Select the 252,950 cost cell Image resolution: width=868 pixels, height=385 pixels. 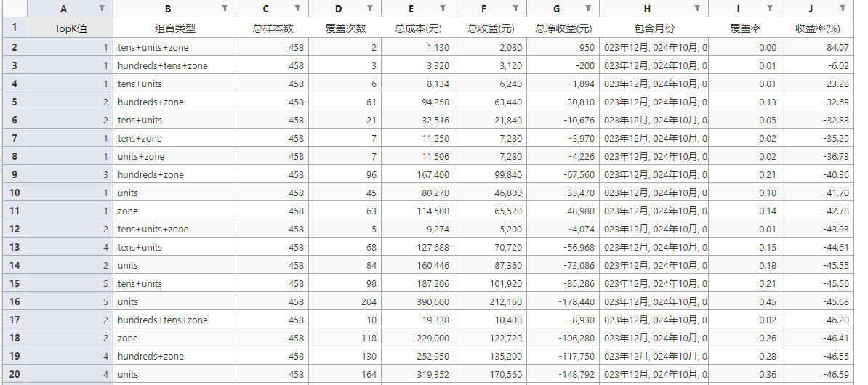[x=418, y=356]
